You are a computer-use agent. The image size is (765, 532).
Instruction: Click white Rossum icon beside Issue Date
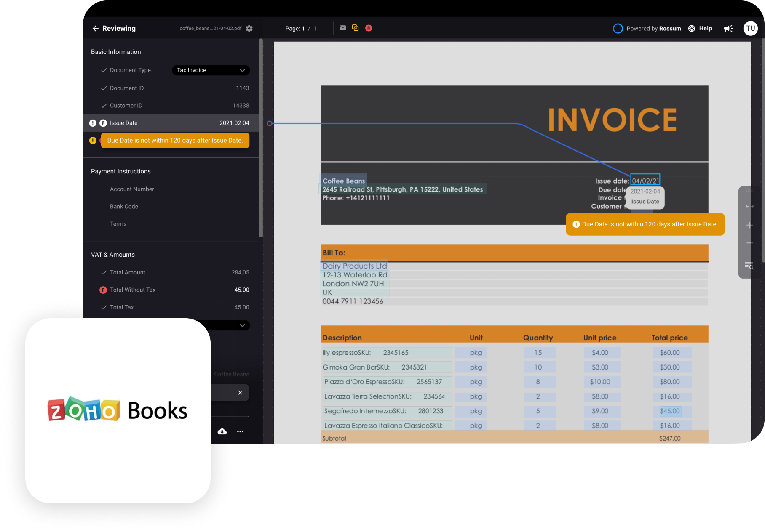(103, 123)
